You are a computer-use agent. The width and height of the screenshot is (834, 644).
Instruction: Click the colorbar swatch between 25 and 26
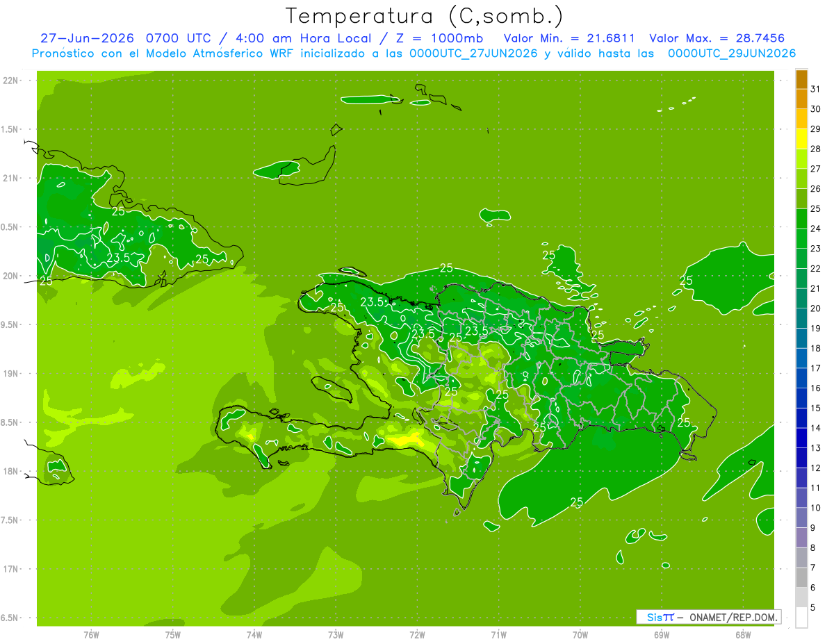click(801, 199)
